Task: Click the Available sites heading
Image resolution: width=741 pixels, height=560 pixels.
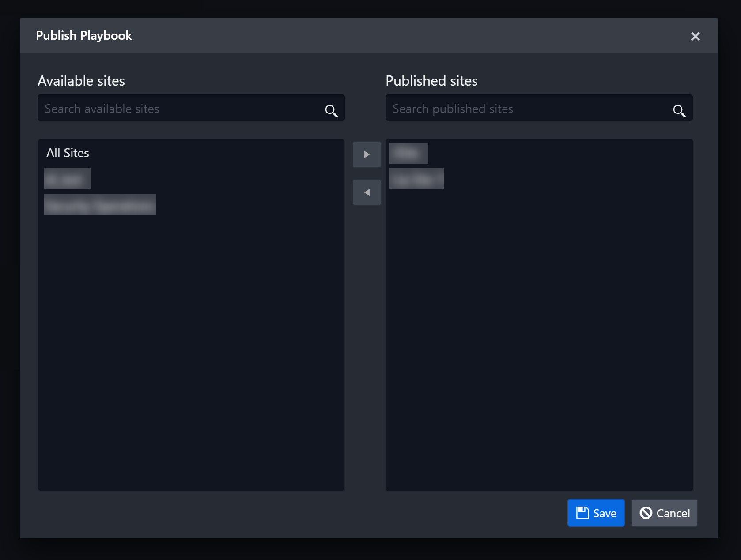Action: [81, 81]
